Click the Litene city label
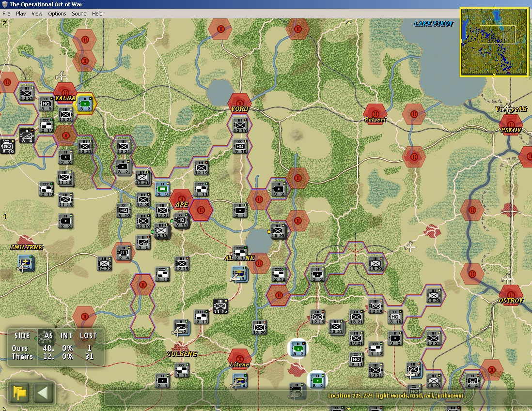 (239, 365)
